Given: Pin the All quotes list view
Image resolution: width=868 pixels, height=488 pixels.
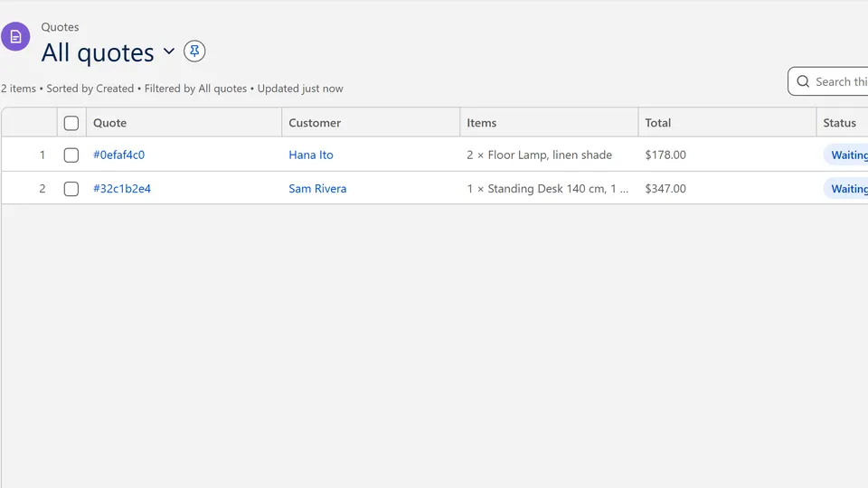Looking at the screenshot, I should point(194,52).
